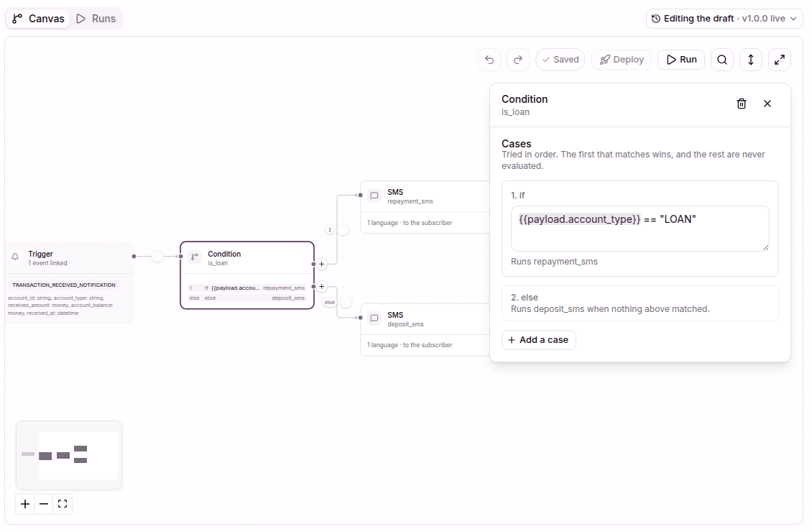The width and height of the screenshot is (812, 532).
Task: Switch to the Runs tab
Action: click(96, 19)
